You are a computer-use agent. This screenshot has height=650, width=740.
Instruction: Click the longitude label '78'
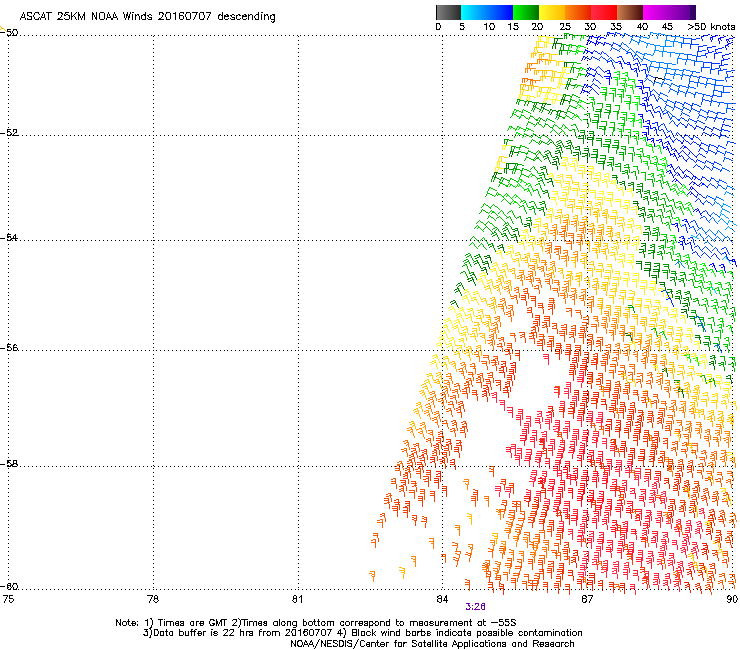pos(153,599)
